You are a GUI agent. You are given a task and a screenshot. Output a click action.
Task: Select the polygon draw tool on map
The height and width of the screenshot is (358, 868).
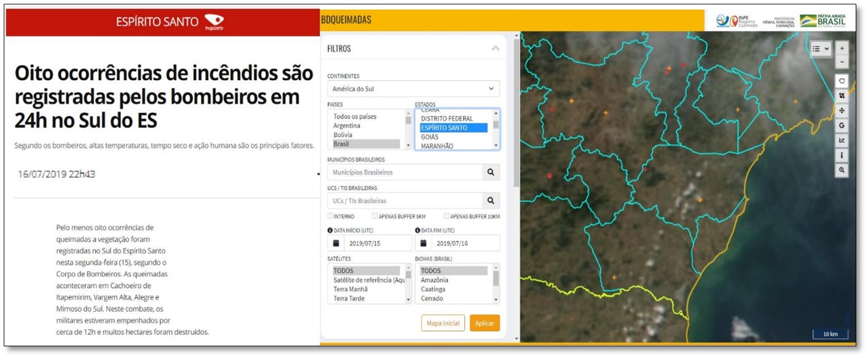tap(842, 81)
